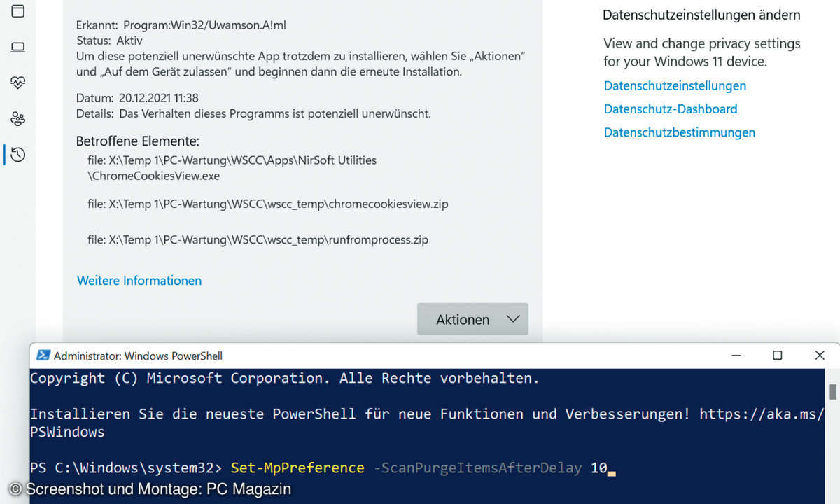The height and width of the screenshot is (504, 840).
Task: Click the Status: Aktiv text
Action: (109, 41)
